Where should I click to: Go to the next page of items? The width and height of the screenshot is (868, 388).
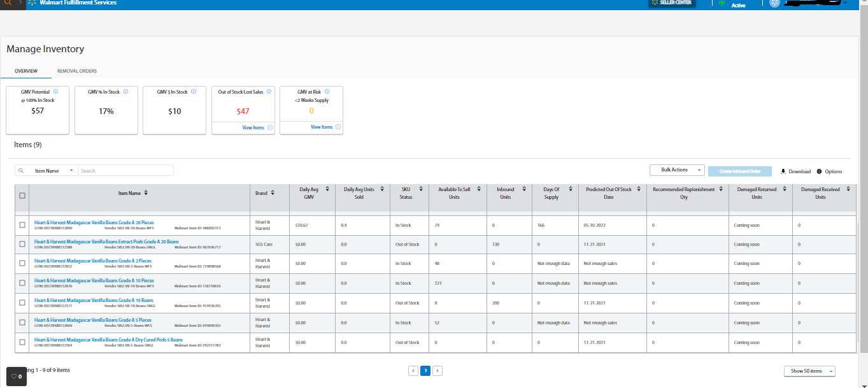click(438, 370)
